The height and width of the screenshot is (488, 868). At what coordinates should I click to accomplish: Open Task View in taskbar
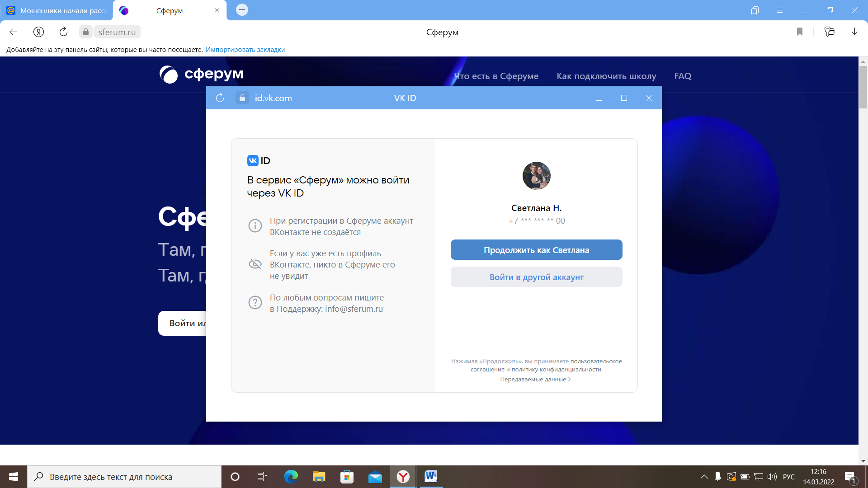click(x=262, y=477)
